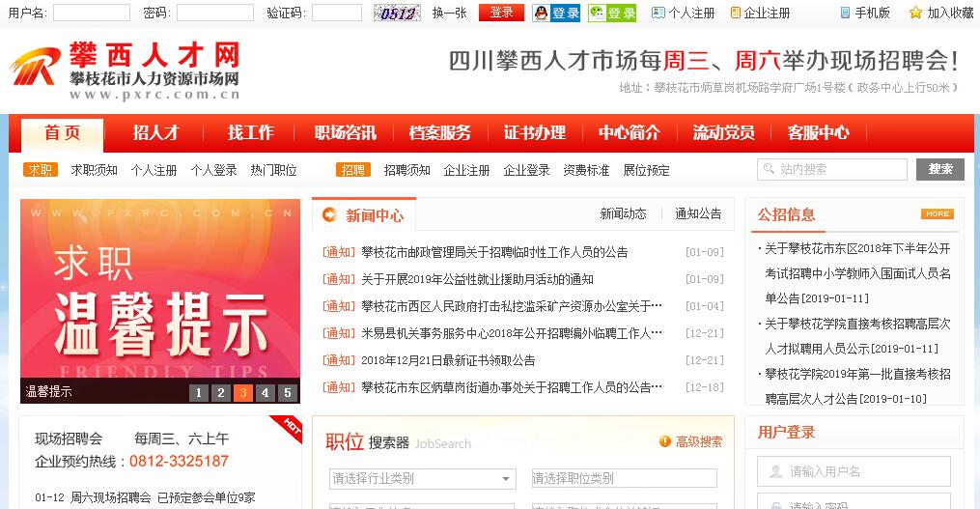Switch banner to slide 1
Screen dimensions: 980x509
(x=198, y=392)
